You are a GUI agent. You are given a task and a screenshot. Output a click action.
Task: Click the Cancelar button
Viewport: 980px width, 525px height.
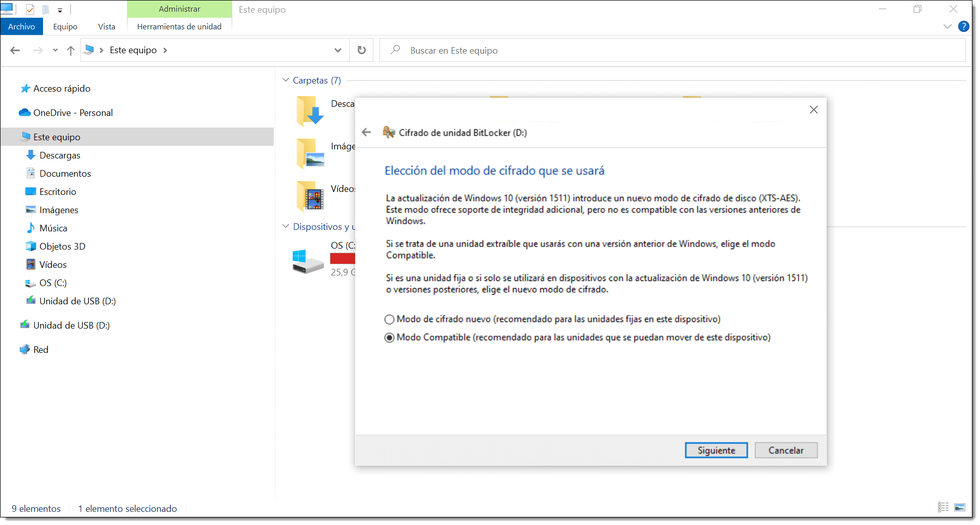coord(786,451)
